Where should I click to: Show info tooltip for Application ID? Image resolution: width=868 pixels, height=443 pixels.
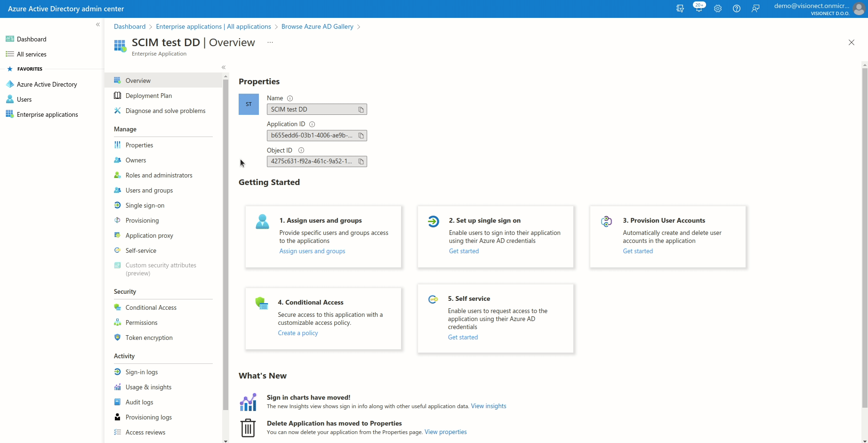coord(312,124)
